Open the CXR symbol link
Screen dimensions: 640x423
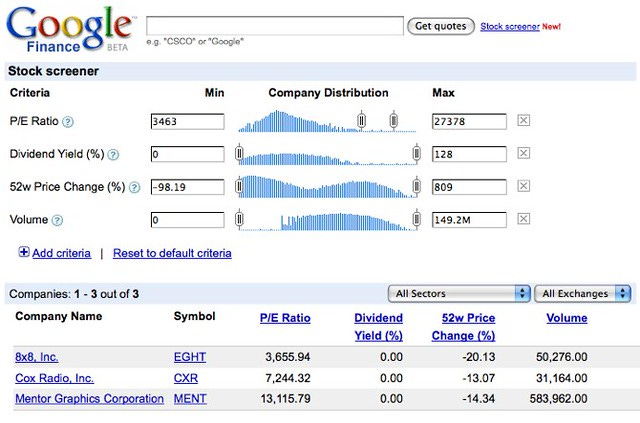coord(186,378)
